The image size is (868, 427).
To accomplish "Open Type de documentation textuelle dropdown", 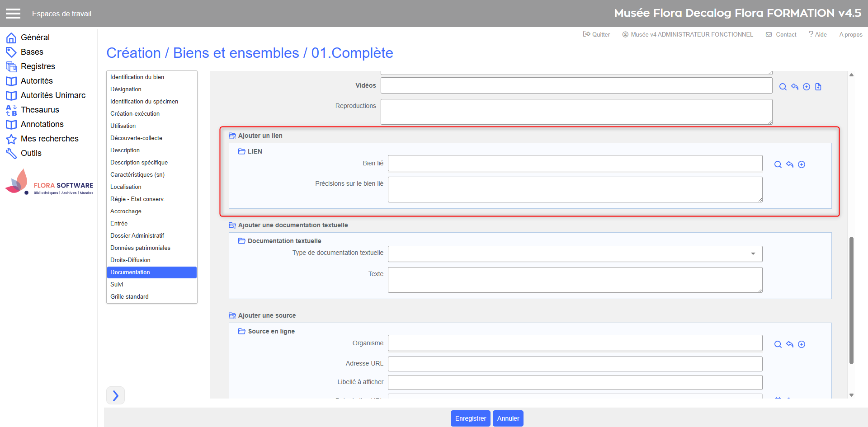I will tap(575, 254).
